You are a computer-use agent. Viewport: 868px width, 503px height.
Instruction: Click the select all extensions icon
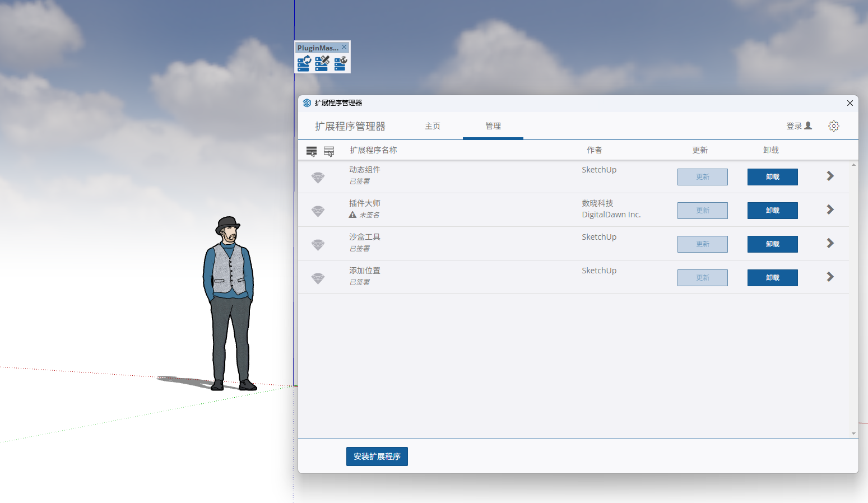pyautogui.click(x=312, y=151)
